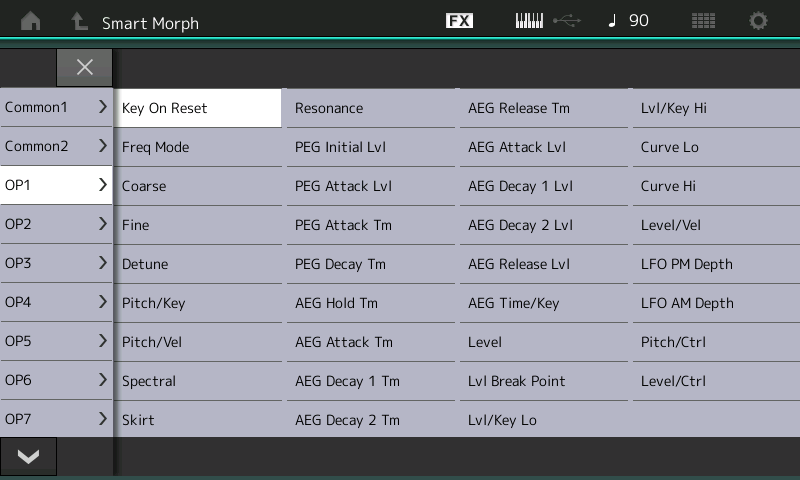Pick the LFO AM Depth parameter
This screenshot has width=800, height=480.
coord(715,303)
